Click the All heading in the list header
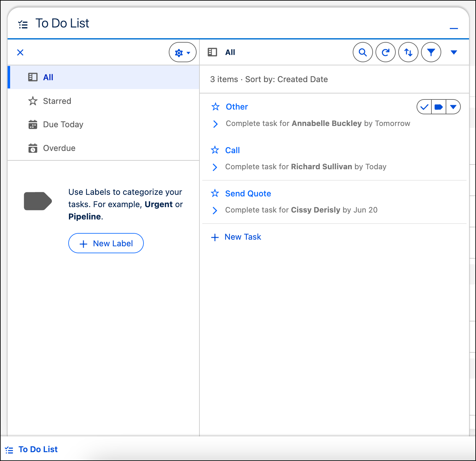Viewport: 476px width, 461px height. (x=230, y=52)
